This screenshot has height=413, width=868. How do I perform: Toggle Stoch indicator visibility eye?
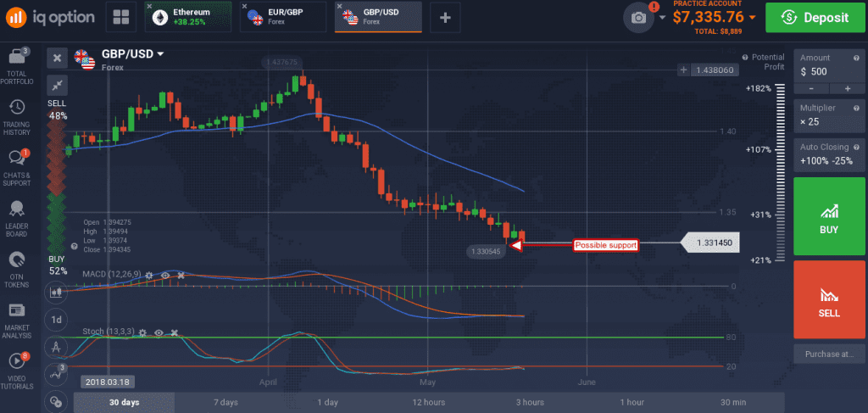point(159,332)
